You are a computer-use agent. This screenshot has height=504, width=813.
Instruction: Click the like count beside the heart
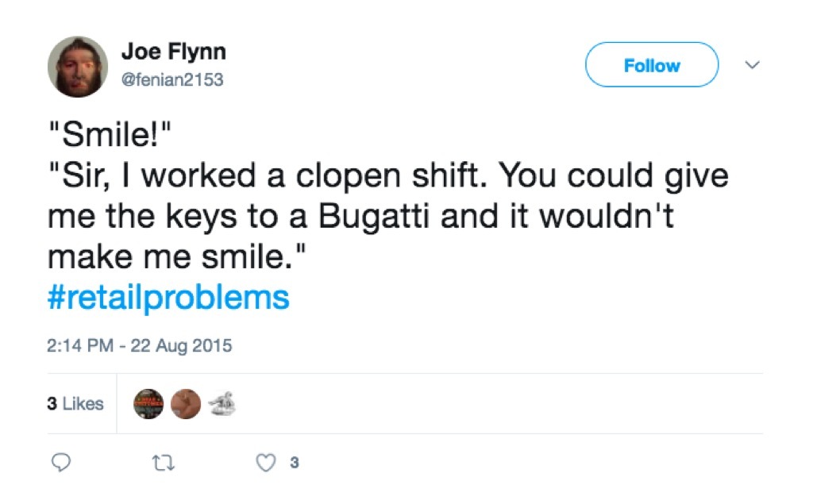[294, 463]
